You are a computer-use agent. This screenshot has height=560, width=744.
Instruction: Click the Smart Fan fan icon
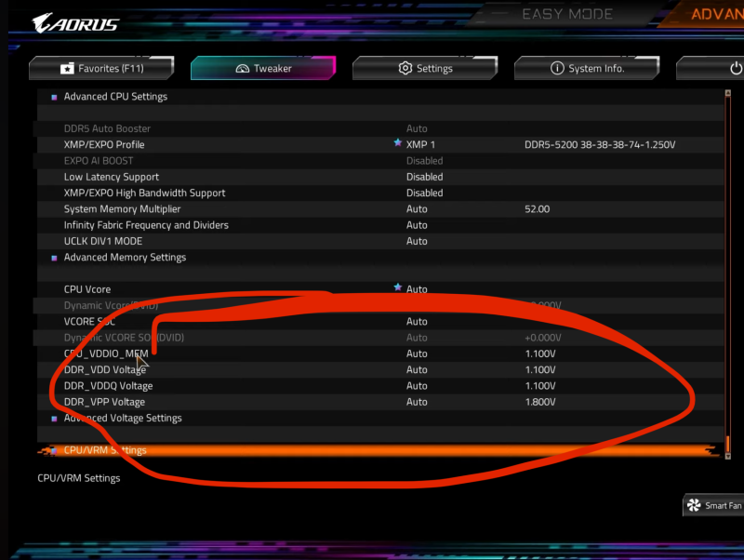[694, 505]
